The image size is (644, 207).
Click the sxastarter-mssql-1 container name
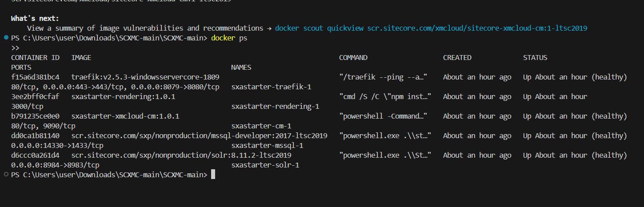coord(267,146)
